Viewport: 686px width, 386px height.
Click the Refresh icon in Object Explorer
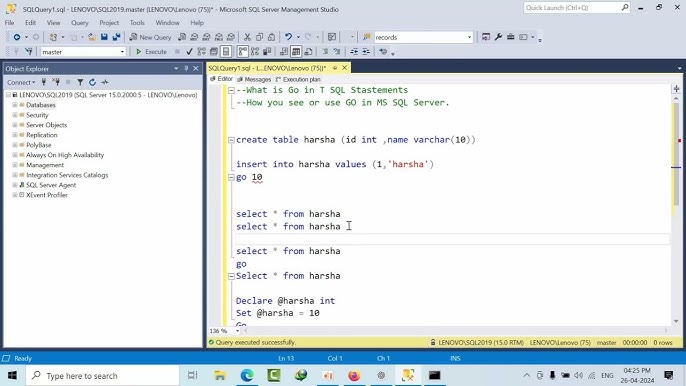click(92, 82)
